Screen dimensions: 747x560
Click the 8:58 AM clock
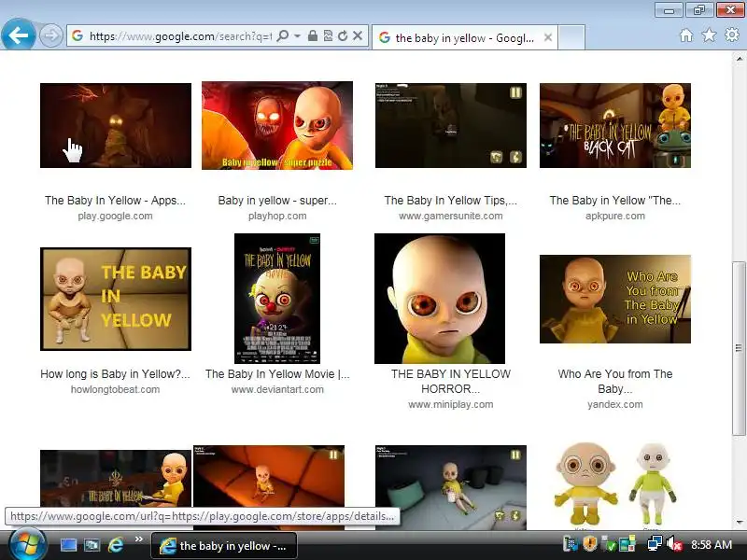[x=712, y=544]
